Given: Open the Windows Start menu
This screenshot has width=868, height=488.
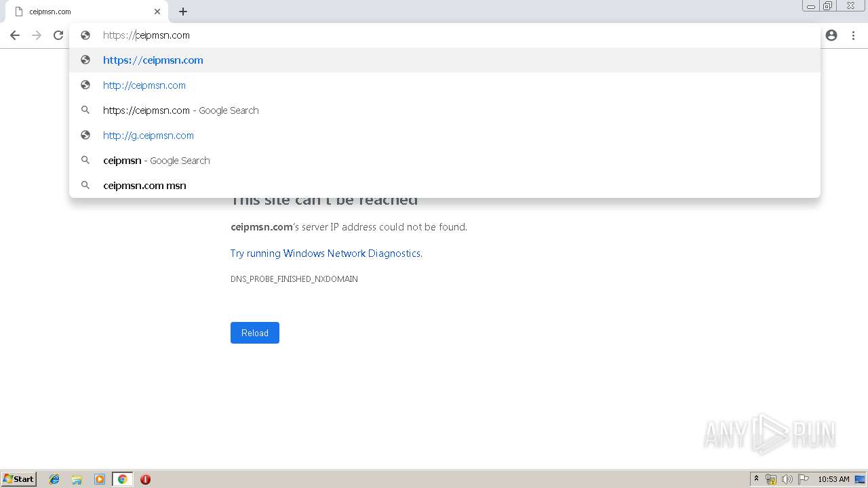Looking at the screenshot, I should (x=18, y=479).
